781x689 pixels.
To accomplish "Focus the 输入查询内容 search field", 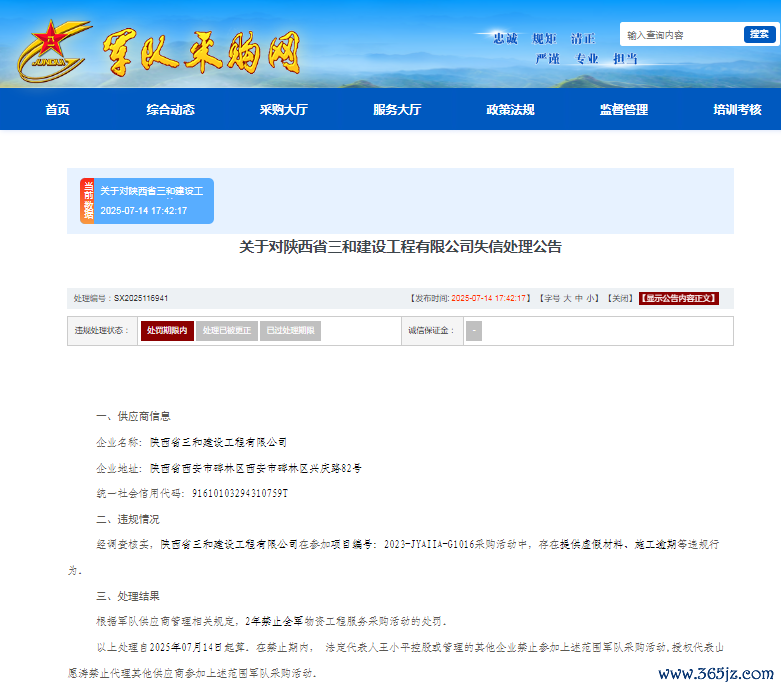I will click(x=682, y=34).
